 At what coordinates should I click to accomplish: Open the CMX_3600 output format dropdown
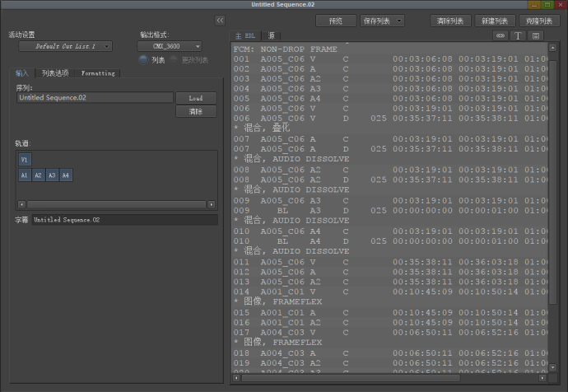(x=170, y=47)
